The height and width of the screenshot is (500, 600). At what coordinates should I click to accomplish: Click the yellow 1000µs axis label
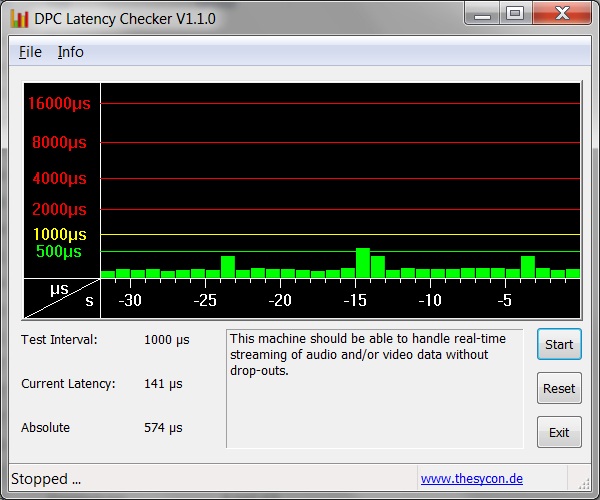coord(60,234)
